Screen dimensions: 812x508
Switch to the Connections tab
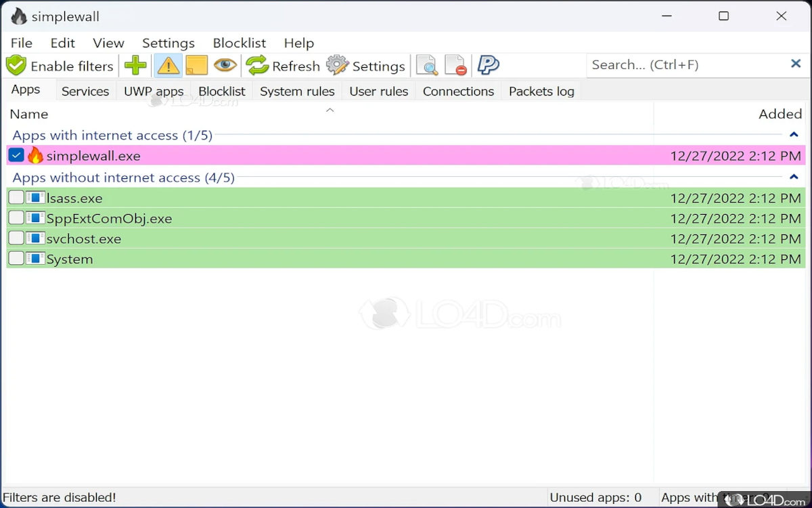(458, 91)
